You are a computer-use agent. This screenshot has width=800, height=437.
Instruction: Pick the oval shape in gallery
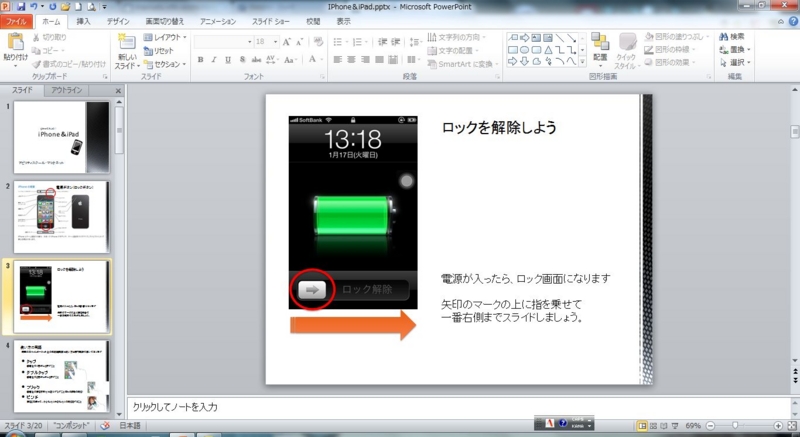pyautogui.click(x=524, y=50)
